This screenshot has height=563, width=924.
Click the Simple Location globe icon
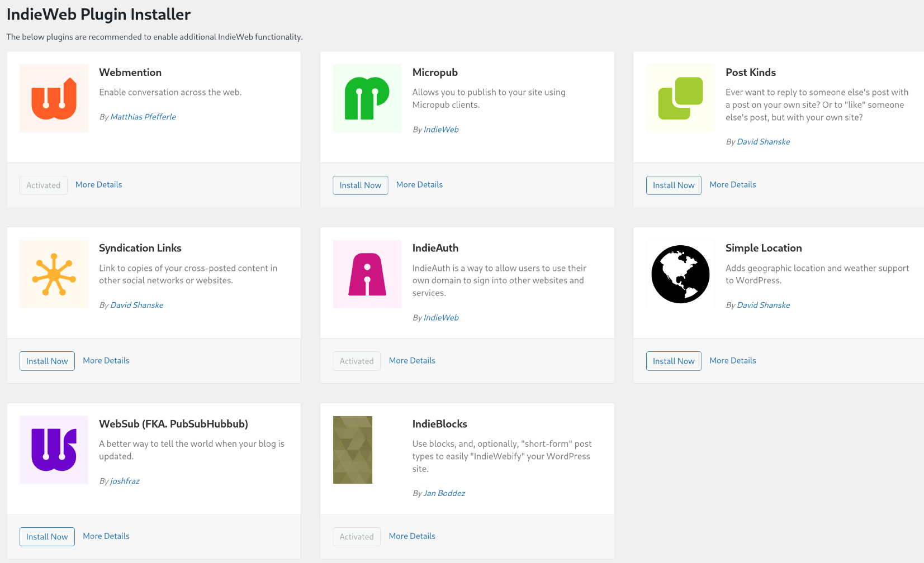point(680,274)
